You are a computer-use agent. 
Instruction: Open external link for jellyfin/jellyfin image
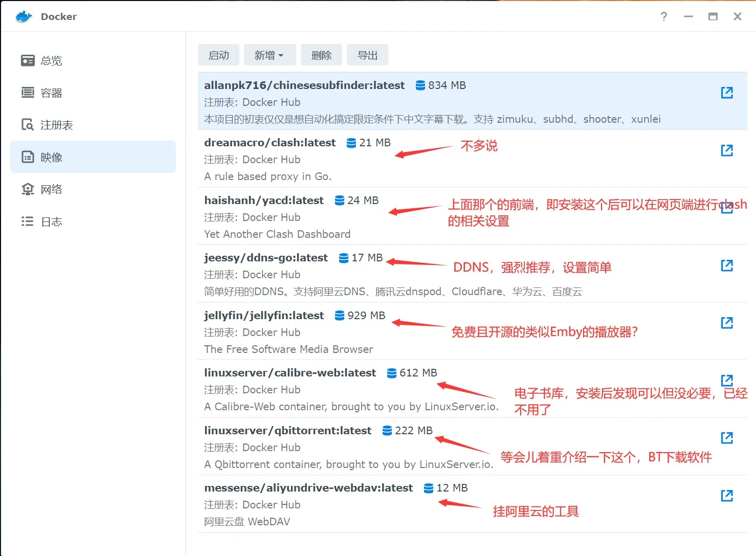coord(727,323)
